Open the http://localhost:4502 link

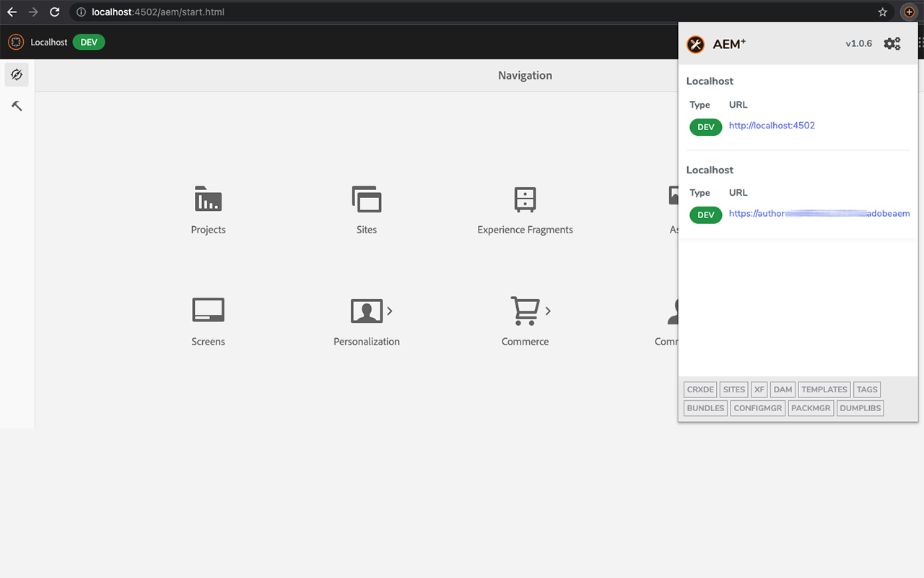coord(772,126)
